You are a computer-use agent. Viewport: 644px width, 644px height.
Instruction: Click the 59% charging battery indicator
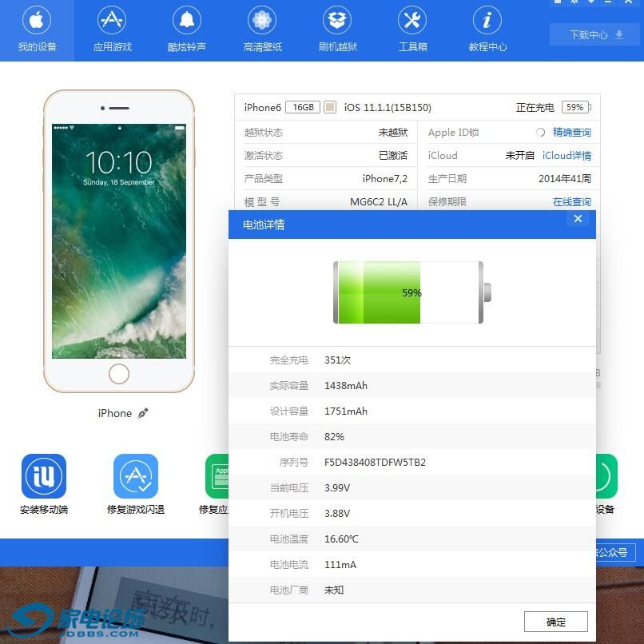click(575, 107)
